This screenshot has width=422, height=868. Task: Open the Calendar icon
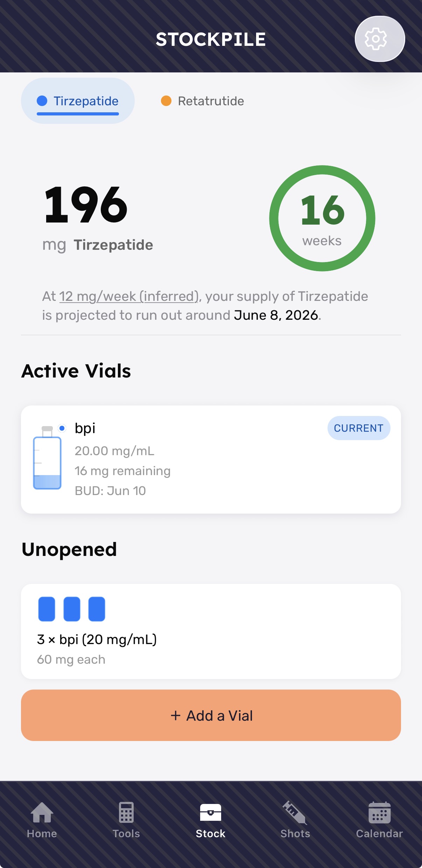click(379, 812)
